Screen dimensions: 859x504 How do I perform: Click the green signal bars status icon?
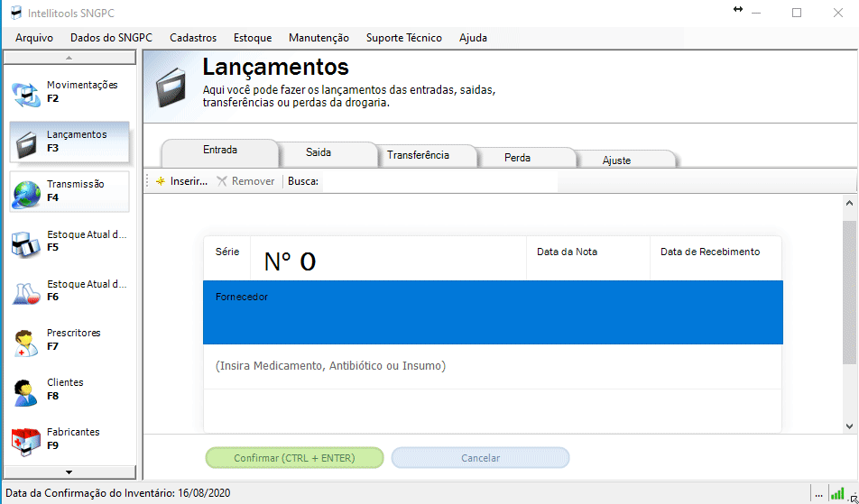click(x=837, y=493)
